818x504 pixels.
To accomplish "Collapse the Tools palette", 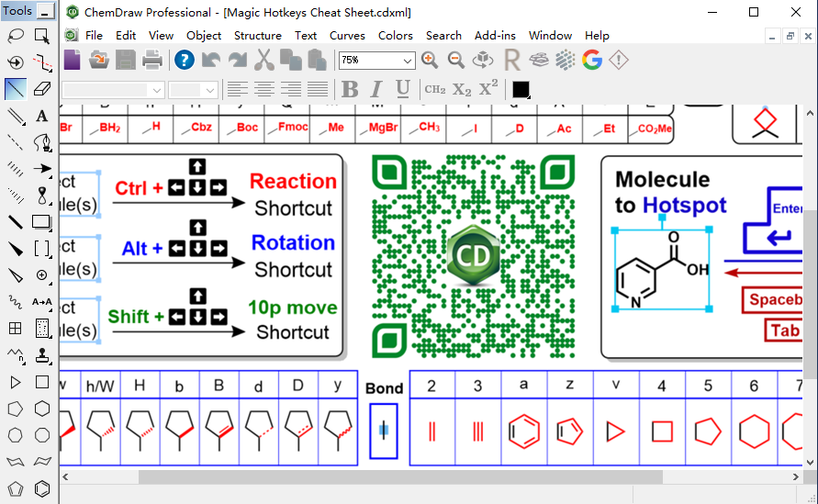I will [x=46, y=11].
